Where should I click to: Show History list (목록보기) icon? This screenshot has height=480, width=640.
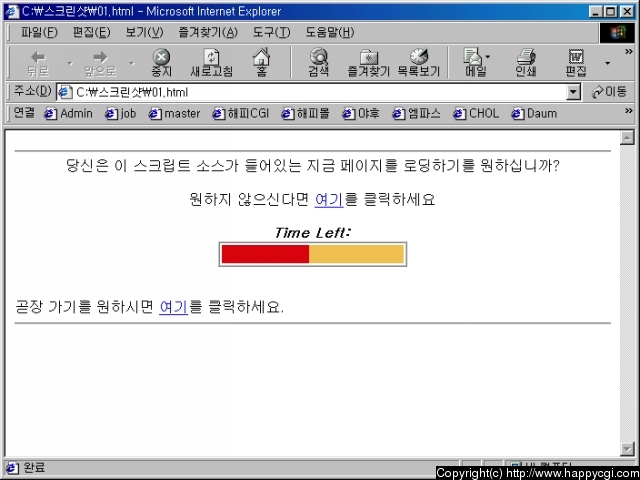pyautogui.click(x=419, y=63)
